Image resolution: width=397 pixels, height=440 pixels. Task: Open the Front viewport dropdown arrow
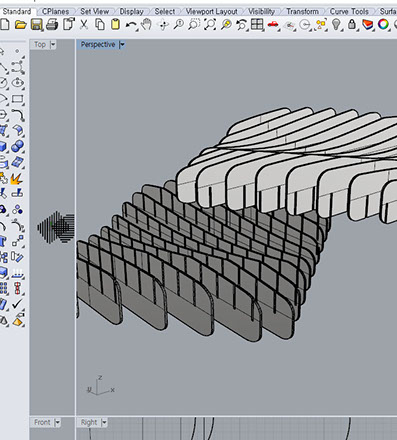(57, 423)
